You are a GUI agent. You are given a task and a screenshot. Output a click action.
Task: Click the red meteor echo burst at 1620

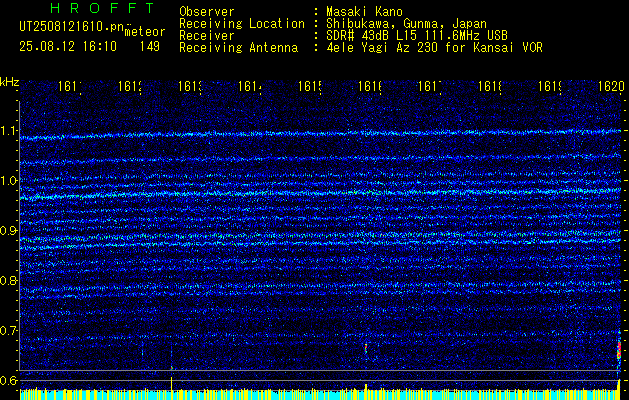[619, 349]
